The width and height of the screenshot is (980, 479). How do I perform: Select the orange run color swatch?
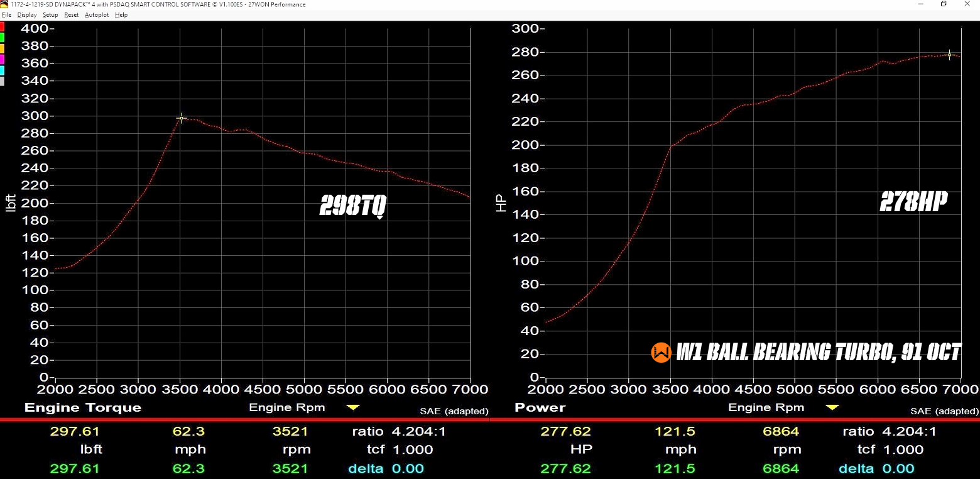pyautogui.click(x=3, y=48)
